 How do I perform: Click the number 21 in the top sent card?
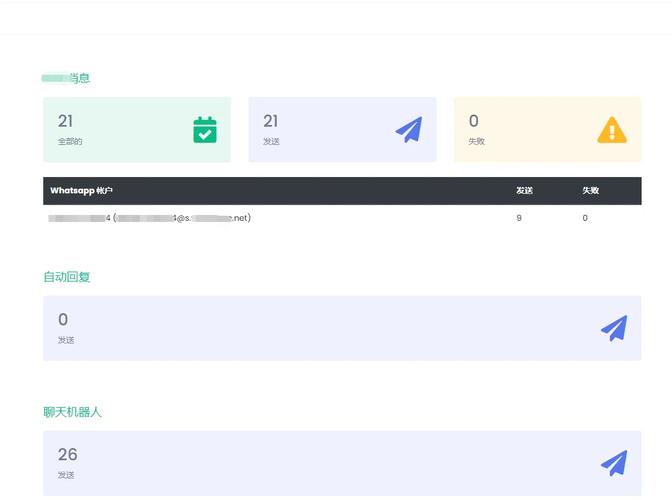click(271, 121)
